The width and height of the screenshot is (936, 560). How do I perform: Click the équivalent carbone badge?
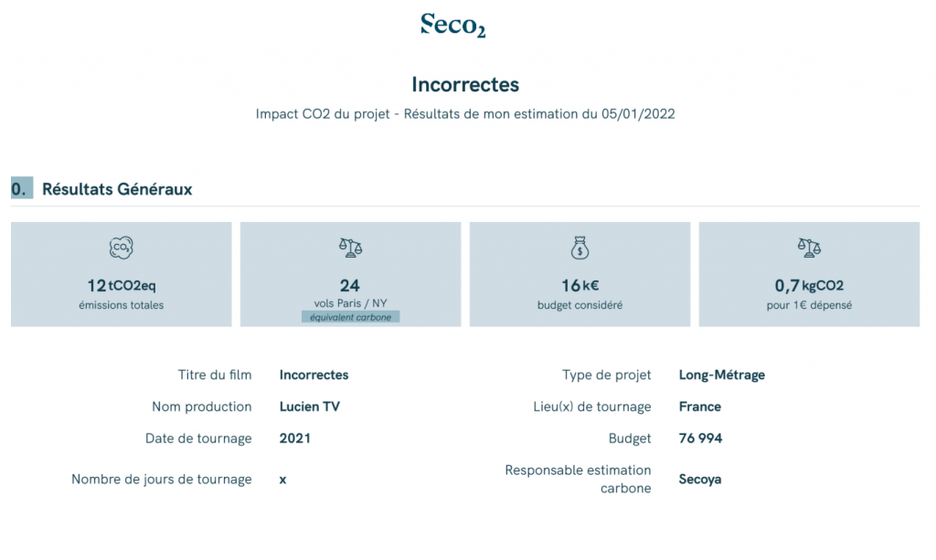[350, 317]
